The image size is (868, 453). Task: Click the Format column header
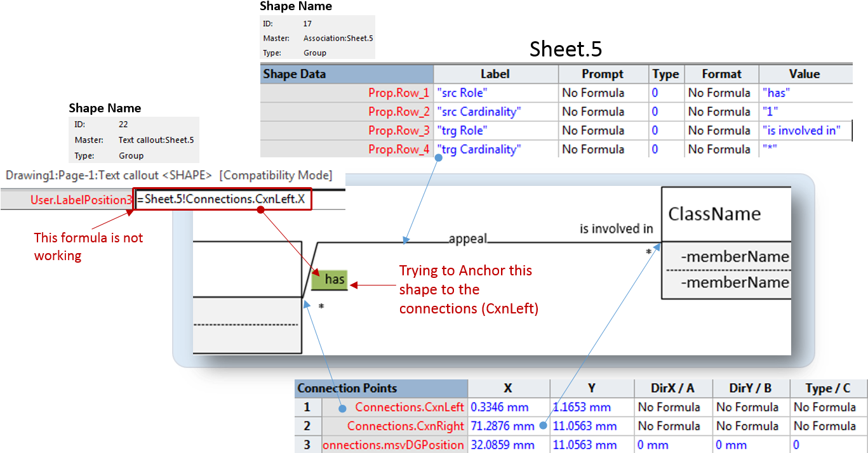721,74
